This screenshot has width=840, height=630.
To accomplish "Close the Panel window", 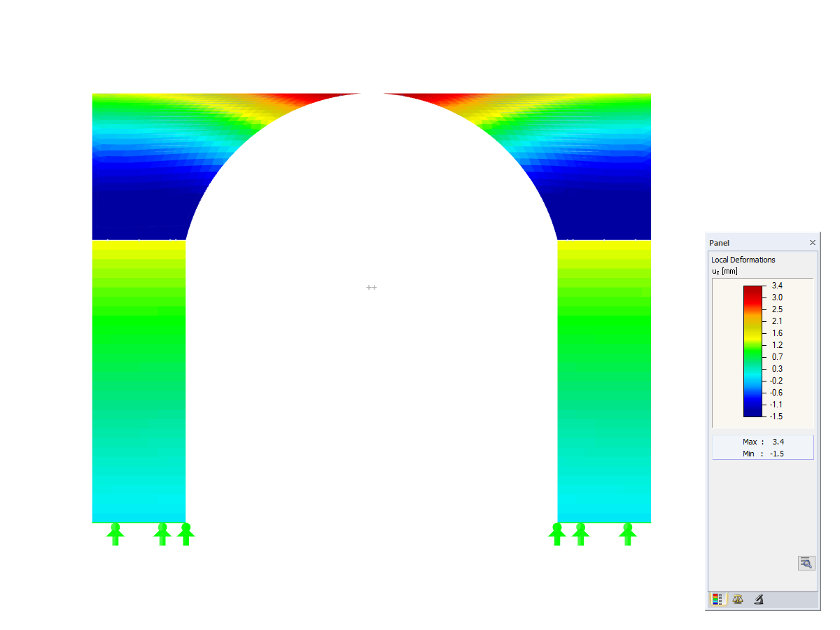I will click(812, 243).
